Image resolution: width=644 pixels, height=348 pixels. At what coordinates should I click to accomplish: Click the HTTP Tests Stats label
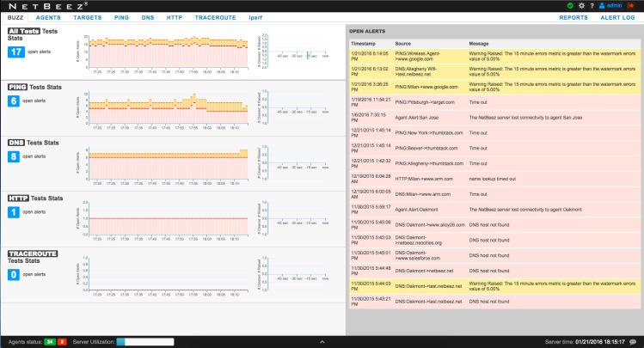tap(35, 198)
